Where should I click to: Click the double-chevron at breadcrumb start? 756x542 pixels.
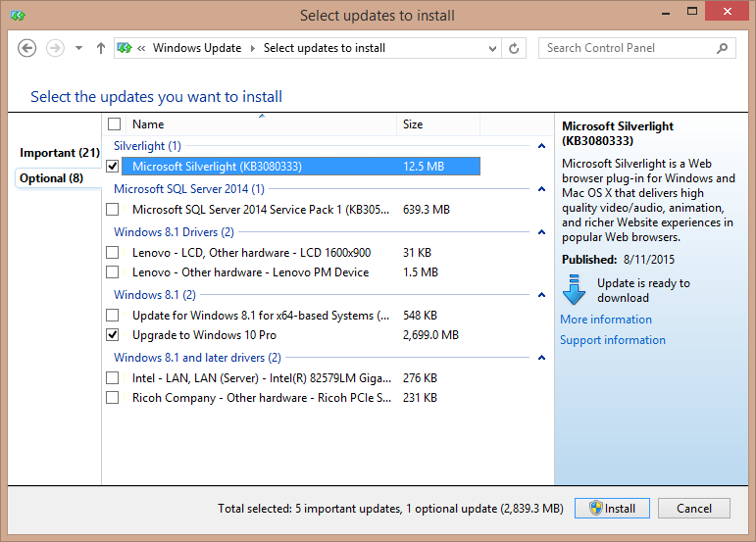tap(141, 48)
